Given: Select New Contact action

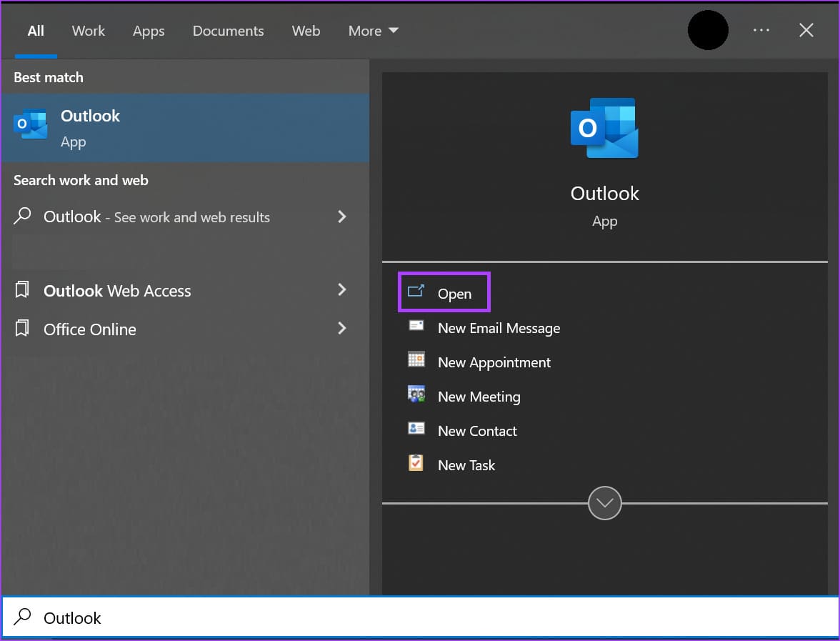Looking at the screenshot, I should [x=462, y=431].
